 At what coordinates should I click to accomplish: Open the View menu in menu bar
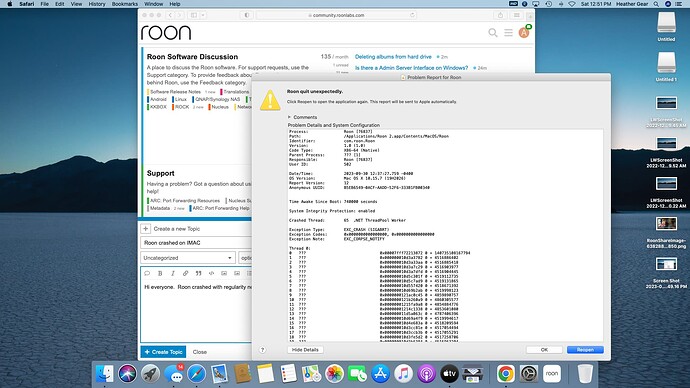77,4
